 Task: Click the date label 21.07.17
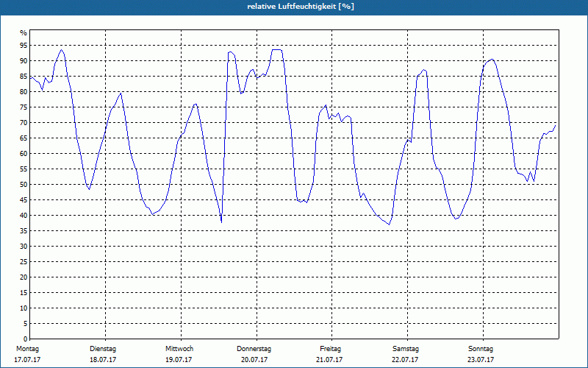click(x=329, y=360)
